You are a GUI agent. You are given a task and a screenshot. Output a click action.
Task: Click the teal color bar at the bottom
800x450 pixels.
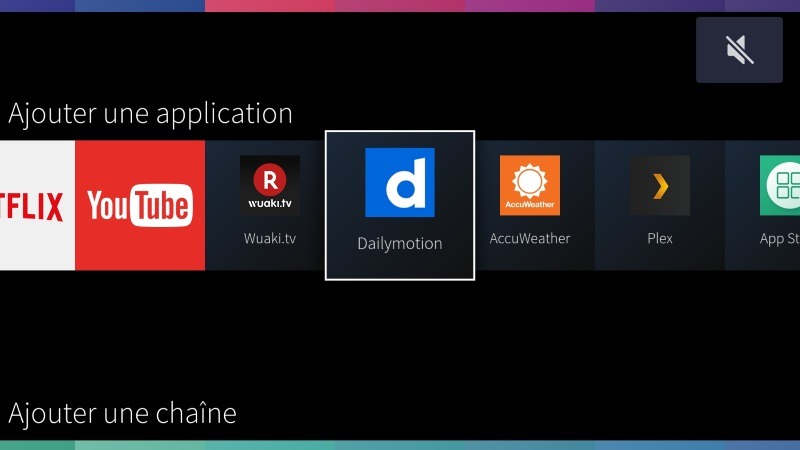pyautogui.click(x=400, y=444)
